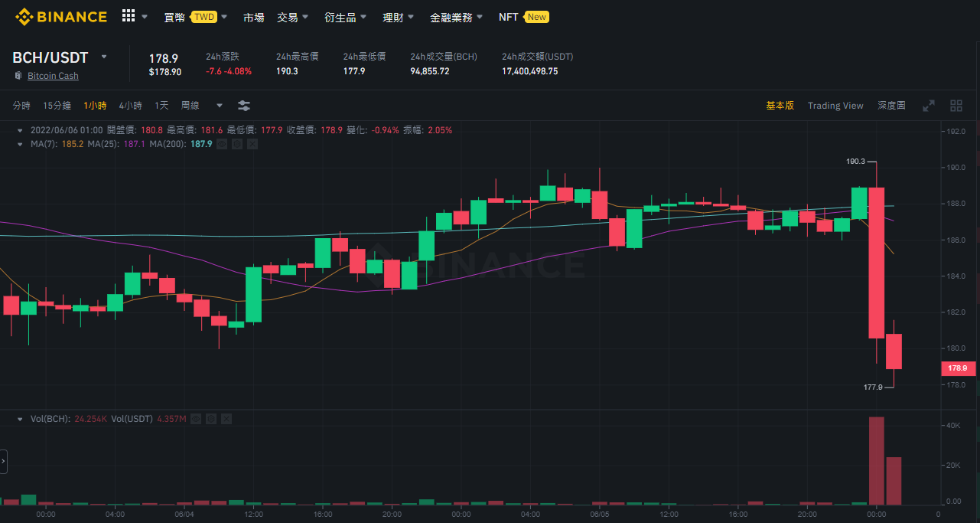Open chart indicator settings sliders icon
This screenshot has height=523, width=980.
point(244,105)
